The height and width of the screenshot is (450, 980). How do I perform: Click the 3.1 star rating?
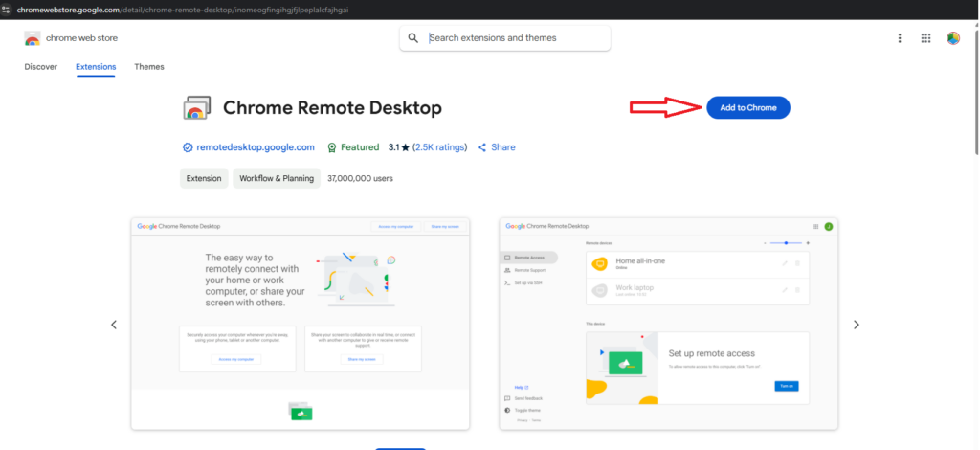(399, 147)
